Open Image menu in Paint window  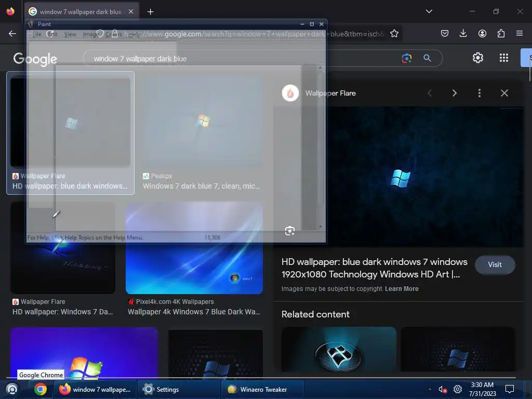(90, 34)
